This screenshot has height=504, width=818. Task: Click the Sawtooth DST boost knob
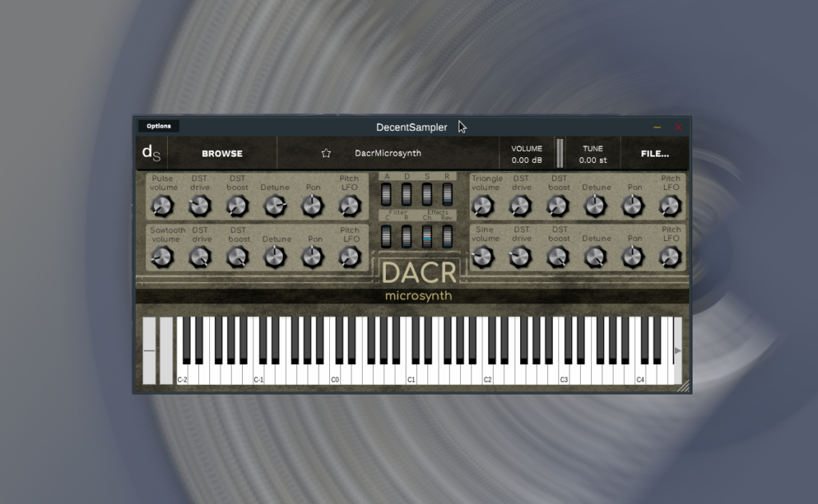click(x=237, y=257)
